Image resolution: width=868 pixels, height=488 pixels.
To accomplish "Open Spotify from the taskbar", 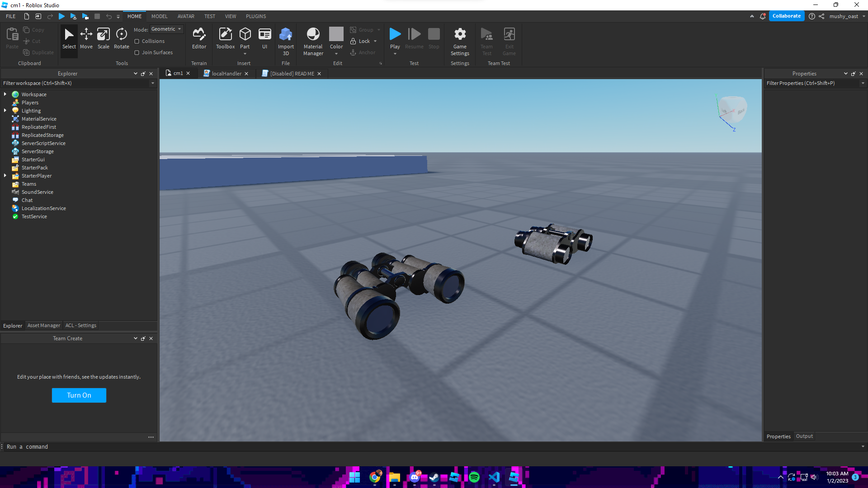I will pyautogui.click(x=474, y=477).
